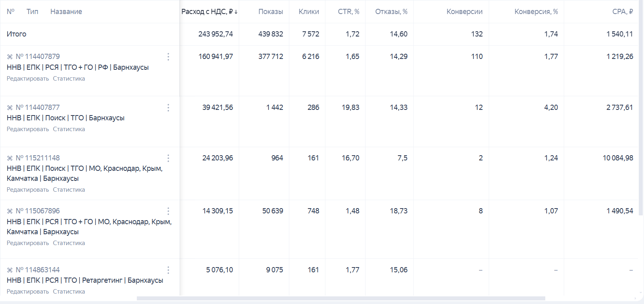
Task: Sort by the CPA, ₽ column header
Action: (x=622, y=12)
